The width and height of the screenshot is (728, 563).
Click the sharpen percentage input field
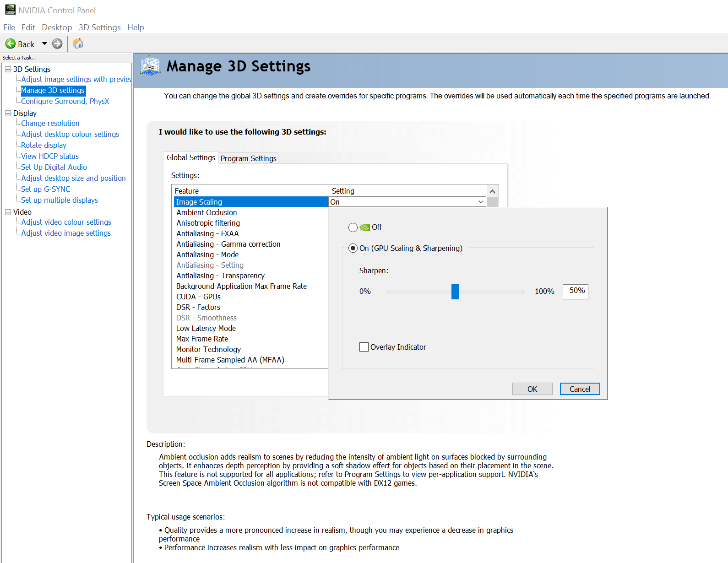(575, 291)
